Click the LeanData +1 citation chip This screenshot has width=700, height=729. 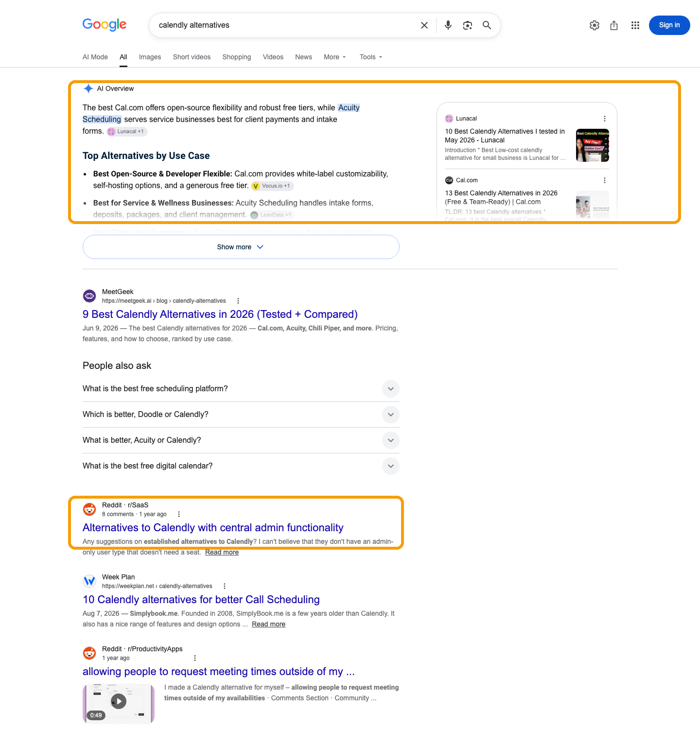pos(272,215)
